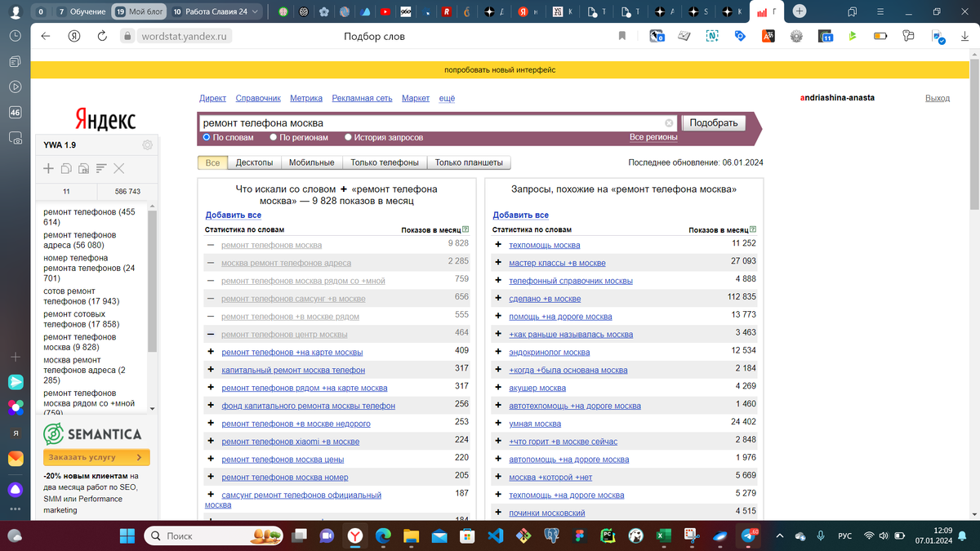Reload the page with refresh icon
This screenshot has height=551, width=980.
102,36
